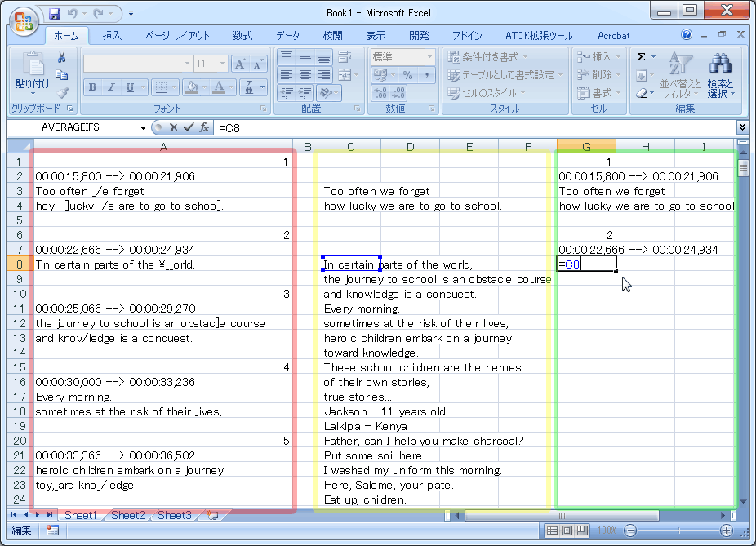Click the Office button orb
Viewport: 756px width, 546px height.
(24, 21)
